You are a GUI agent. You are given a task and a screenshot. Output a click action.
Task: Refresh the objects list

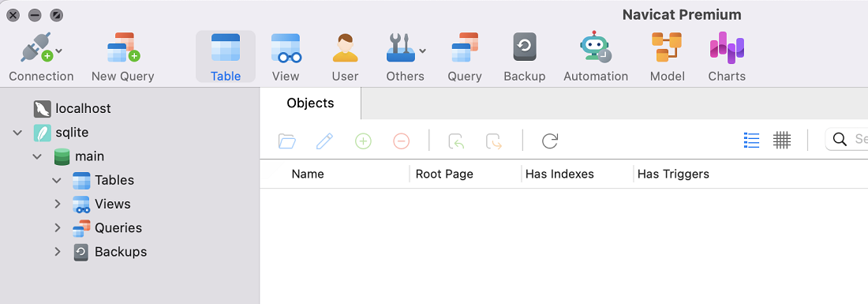[x=550, y=141]
